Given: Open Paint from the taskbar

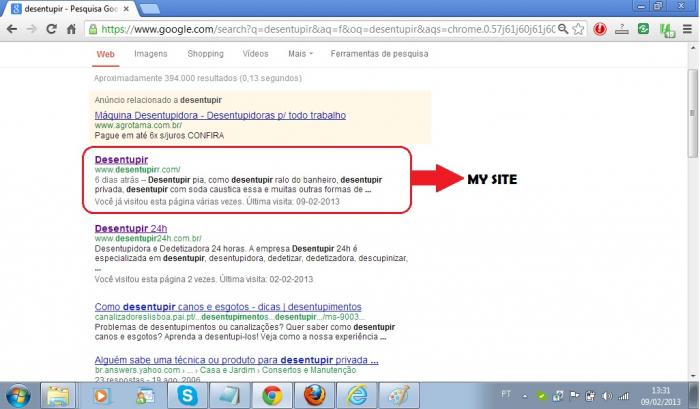Looking at the screenshot, I should tap(398, 396).
